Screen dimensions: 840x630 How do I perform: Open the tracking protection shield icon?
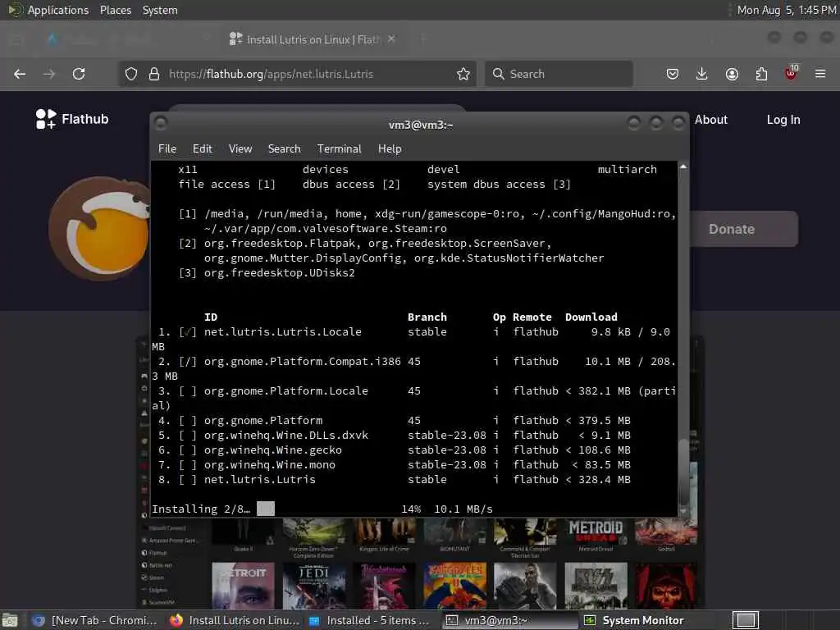(131, 74)
